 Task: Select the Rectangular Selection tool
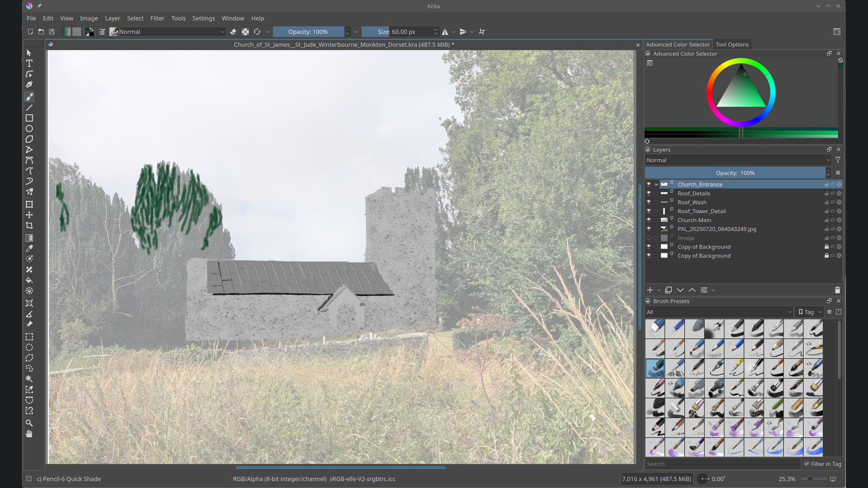[x=29, y=337]
